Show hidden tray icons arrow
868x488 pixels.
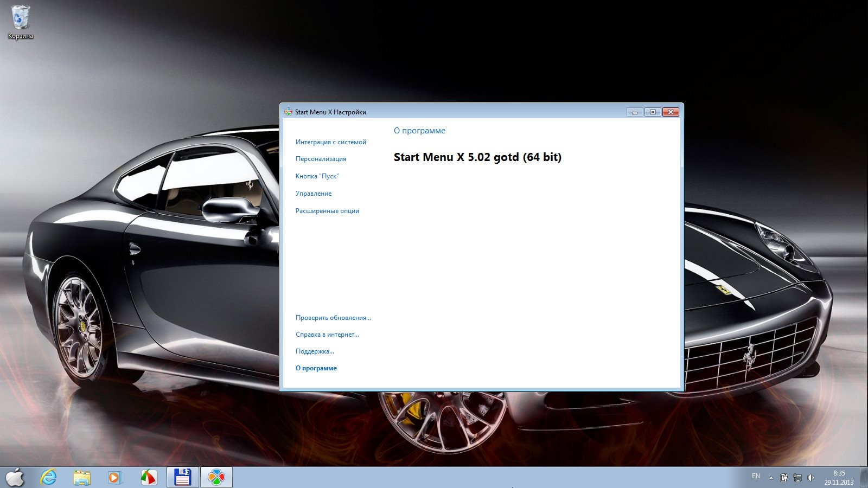click(771, 478)
